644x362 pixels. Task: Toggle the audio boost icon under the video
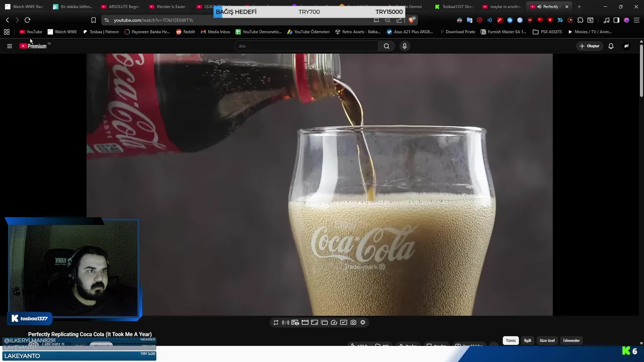285,322
